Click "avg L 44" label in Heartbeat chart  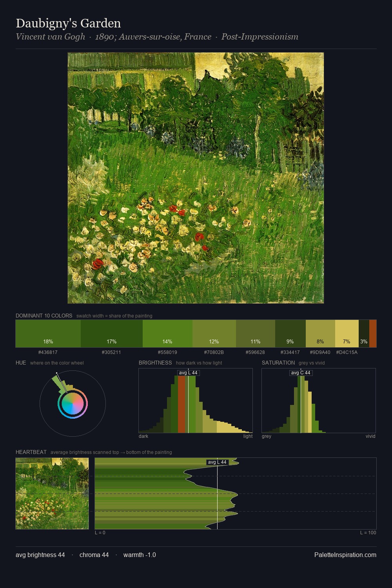point(217,462)
